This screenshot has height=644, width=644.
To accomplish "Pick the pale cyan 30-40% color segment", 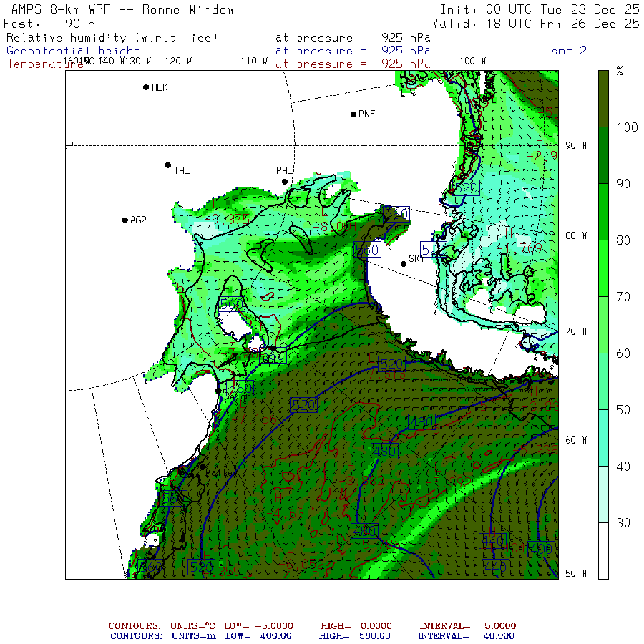I will click(603, 494).
